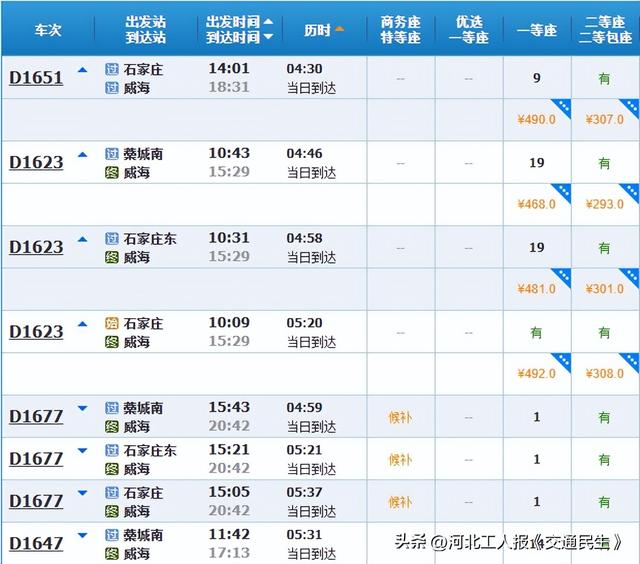Click 候补 on the D1677 15:43 row
640x564 pixels.
coord(400,417)
